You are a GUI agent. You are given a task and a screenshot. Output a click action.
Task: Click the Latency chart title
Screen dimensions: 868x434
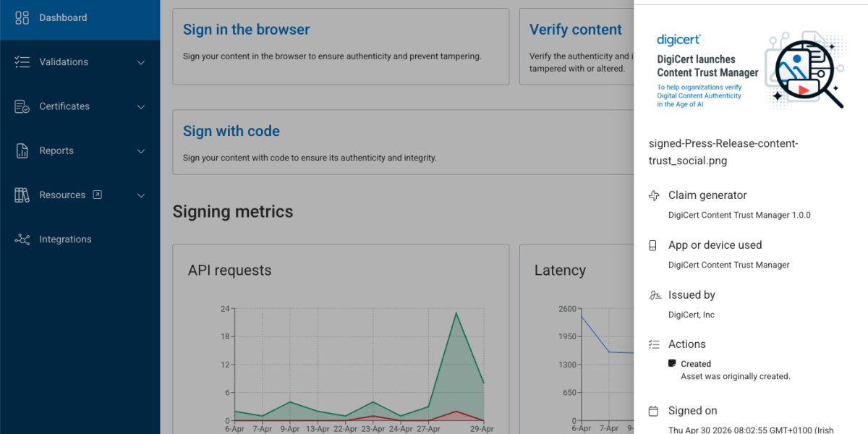[560, 271]
